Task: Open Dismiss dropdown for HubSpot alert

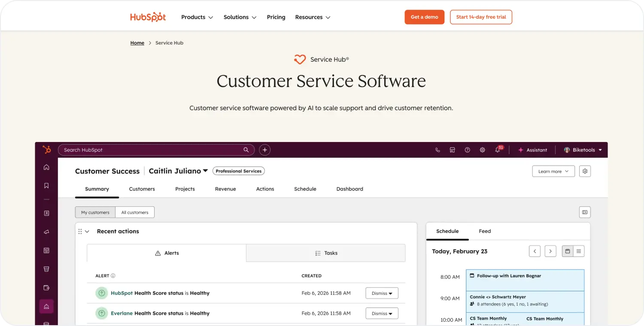Action: [x=382, y=293]
